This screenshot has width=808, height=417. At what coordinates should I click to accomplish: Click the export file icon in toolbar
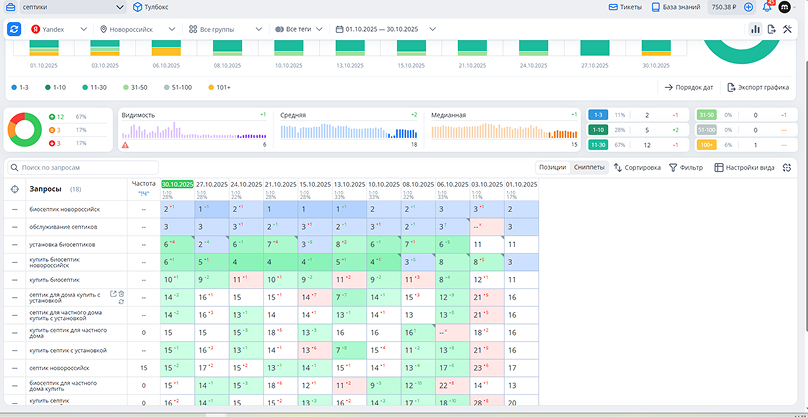(x=771, y=29)
